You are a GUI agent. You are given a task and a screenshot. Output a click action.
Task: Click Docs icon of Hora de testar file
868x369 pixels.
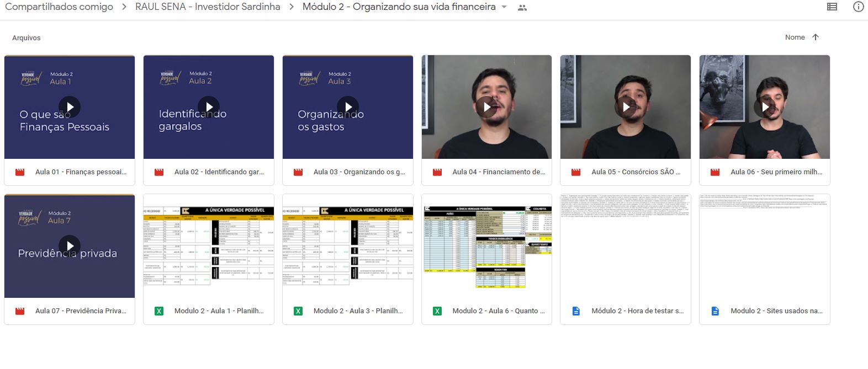[576, 311]
